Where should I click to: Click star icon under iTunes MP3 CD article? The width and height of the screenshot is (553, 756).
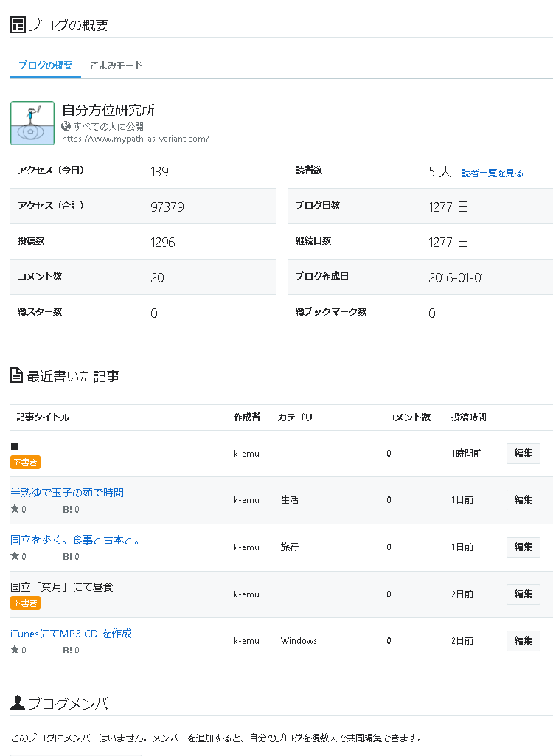click(x=15, y=650)
